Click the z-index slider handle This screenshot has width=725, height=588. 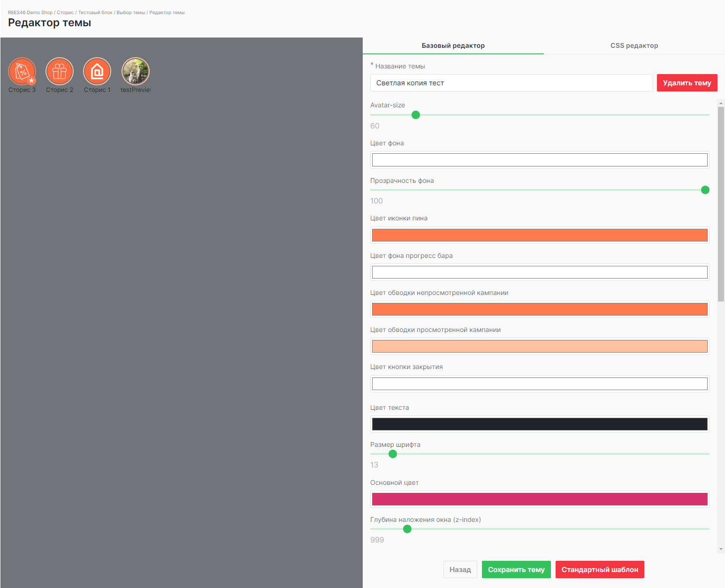(x=407, y=529)
